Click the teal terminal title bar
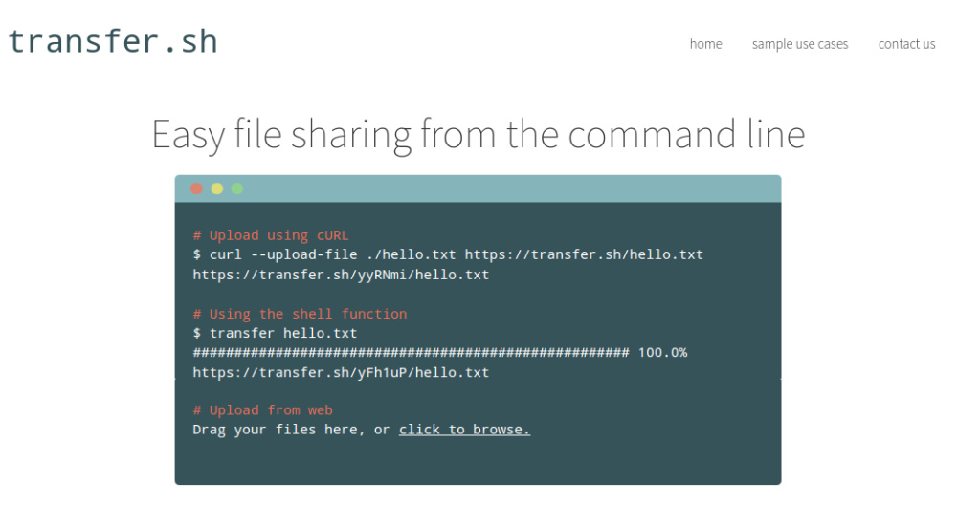 pyautogui.click(x=479, y=188)
